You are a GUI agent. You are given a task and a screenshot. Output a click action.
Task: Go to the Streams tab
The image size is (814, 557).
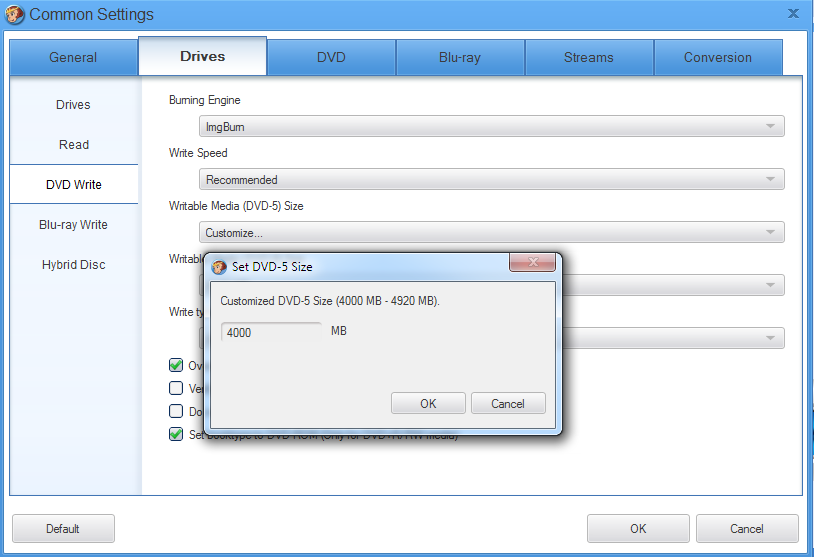pos(589,57)
